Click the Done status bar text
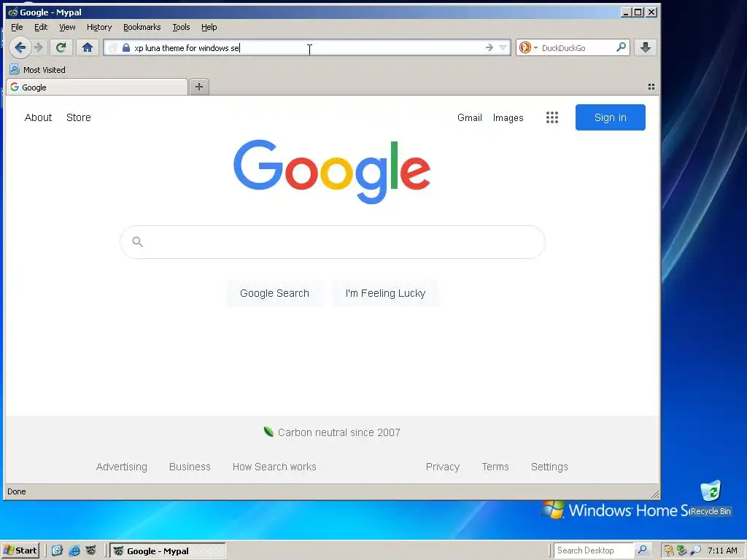Viewport: 747px width, 560px height. click(x=17, y=491)
